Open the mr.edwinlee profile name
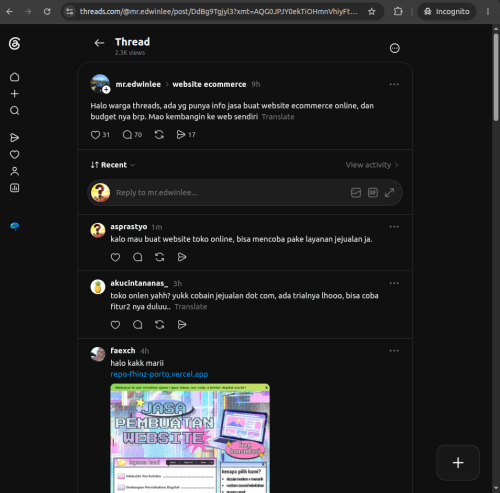 [138, 84]
